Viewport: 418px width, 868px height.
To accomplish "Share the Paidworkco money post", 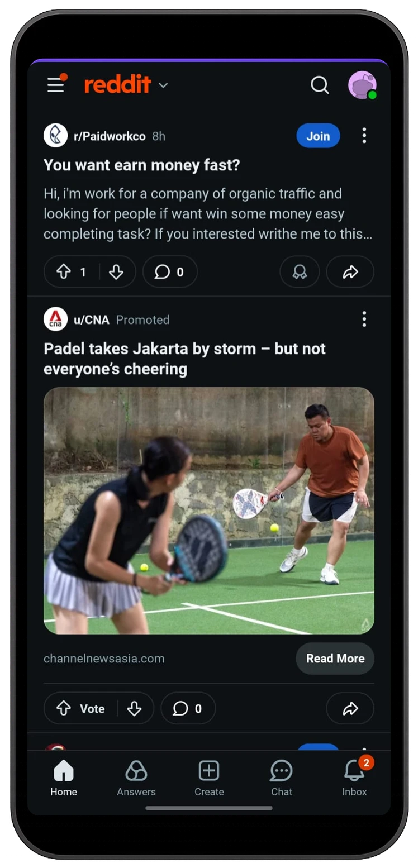I will [x=350, y=272].
